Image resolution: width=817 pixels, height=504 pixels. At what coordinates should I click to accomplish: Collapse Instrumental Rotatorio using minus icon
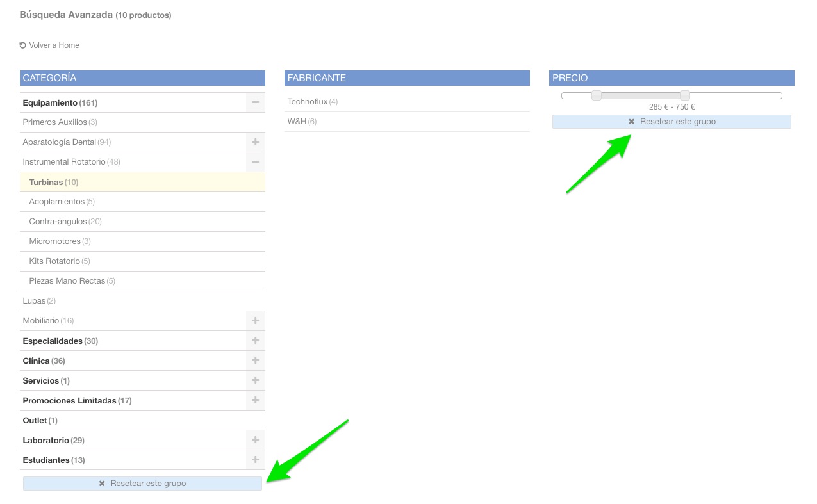tap(255, 162)
